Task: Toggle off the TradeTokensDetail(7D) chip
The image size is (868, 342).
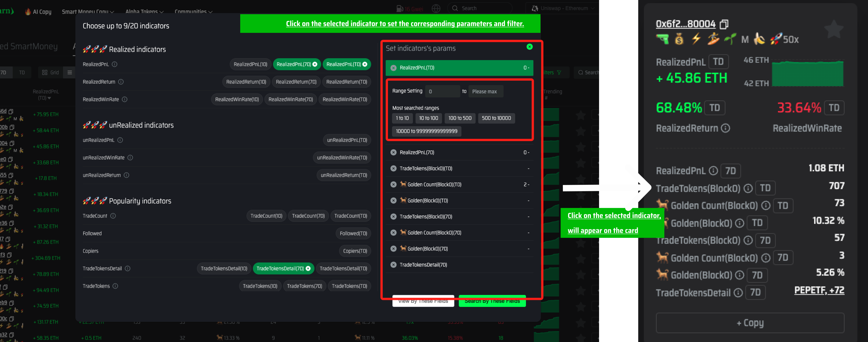Action: pos(308,268)
